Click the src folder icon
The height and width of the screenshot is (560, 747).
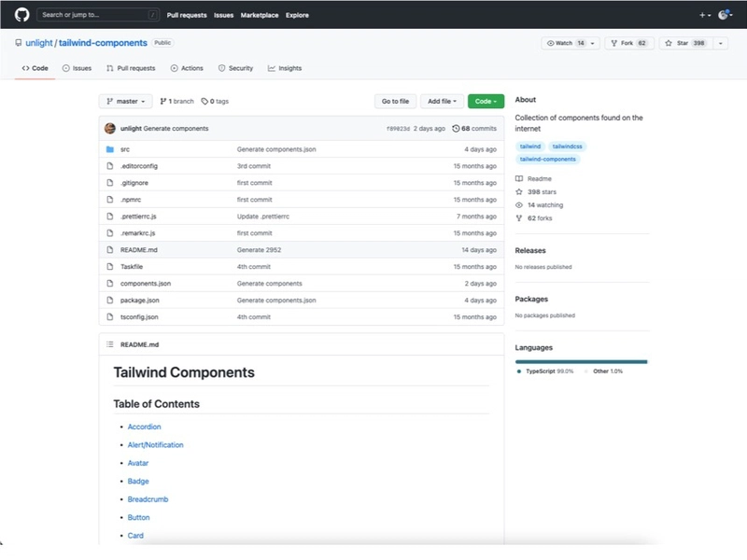pos(110,149)
